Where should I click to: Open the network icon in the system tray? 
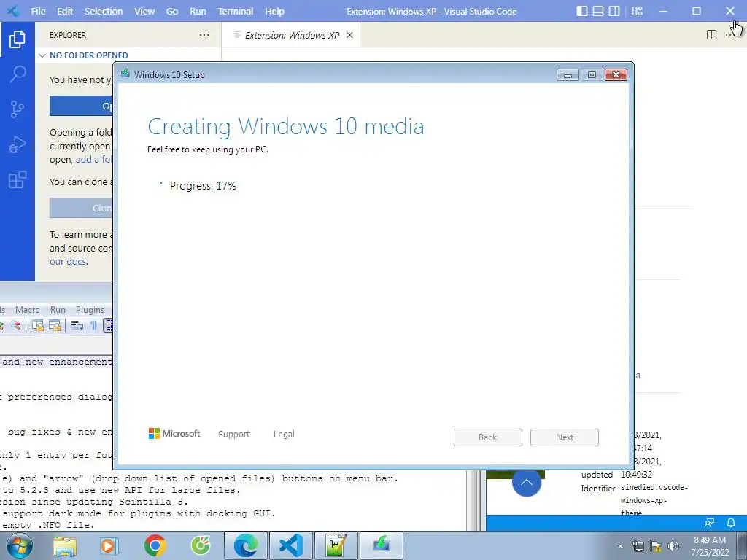[x=638, y=546]
